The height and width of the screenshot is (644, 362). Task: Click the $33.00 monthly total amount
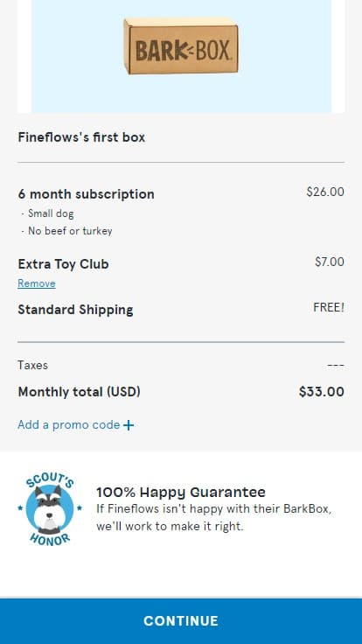[322, 392]
